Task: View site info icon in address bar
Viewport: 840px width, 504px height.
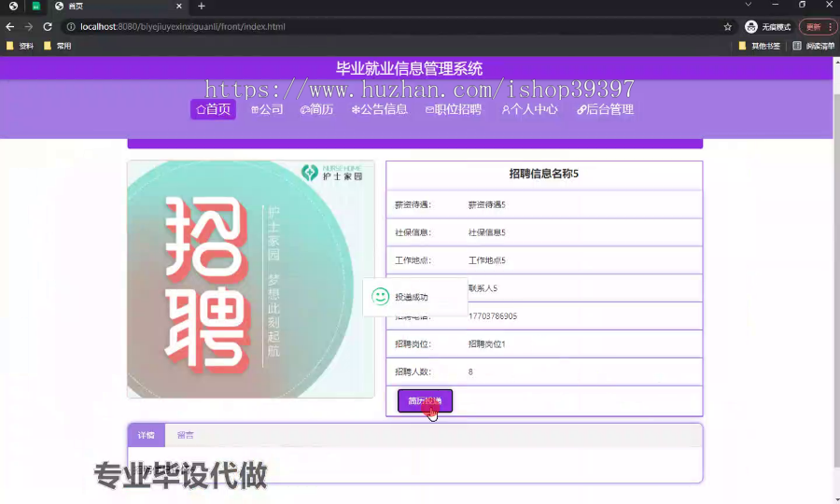Action: [x=71, y=26]
